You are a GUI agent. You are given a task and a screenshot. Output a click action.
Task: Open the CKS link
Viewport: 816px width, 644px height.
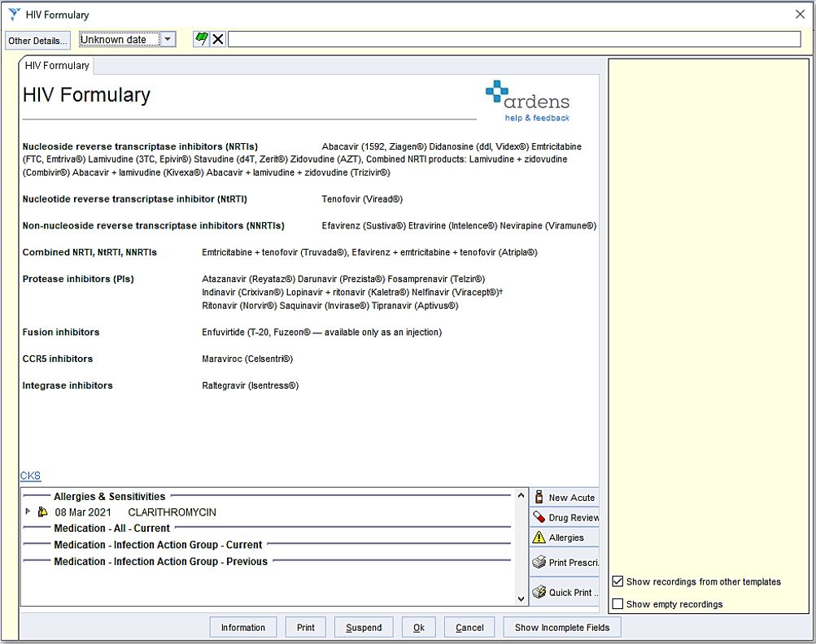(x=30, y=476)
